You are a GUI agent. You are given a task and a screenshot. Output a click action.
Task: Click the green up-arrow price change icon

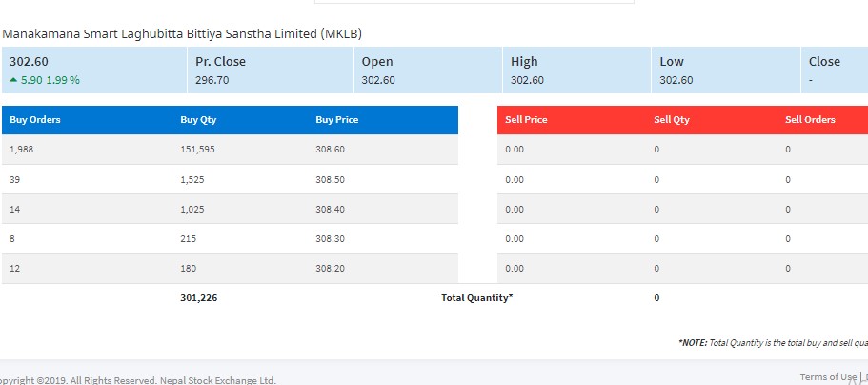pyautogui.click(x=13, y=80)
